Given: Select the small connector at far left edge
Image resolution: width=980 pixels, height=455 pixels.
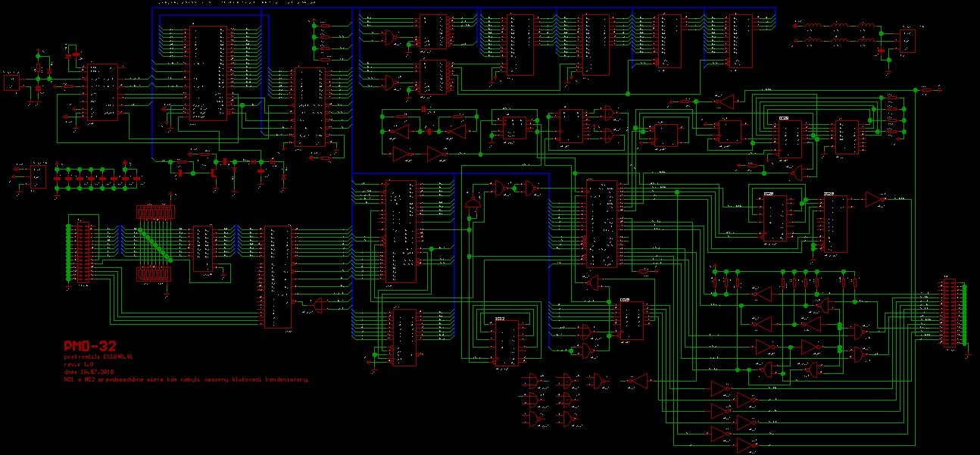Looking at the screenshot, I should [11, 83].
